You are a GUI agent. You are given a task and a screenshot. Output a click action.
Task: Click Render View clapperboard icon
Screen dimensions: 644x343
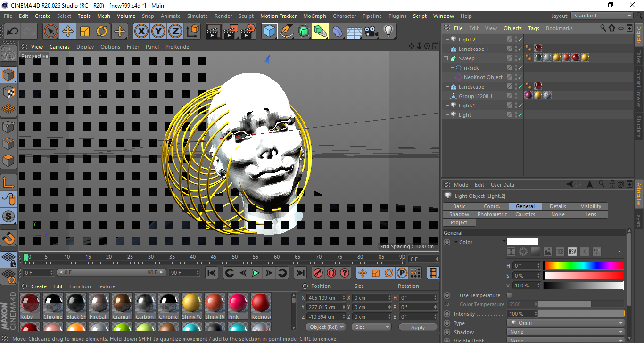tap(214, 32)
